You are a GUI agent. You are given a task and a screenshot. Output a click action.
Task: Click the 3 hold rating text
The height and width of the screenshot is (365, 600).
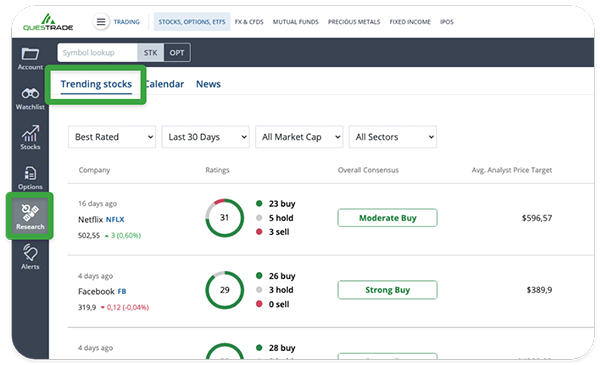pyautogui.click(x=281, y=290)
